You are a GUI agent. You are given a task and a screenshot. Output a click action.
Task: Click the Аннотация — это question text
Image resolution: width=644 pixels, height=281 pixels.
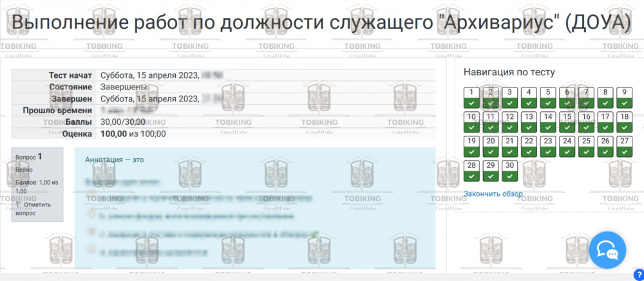(115, 159)
